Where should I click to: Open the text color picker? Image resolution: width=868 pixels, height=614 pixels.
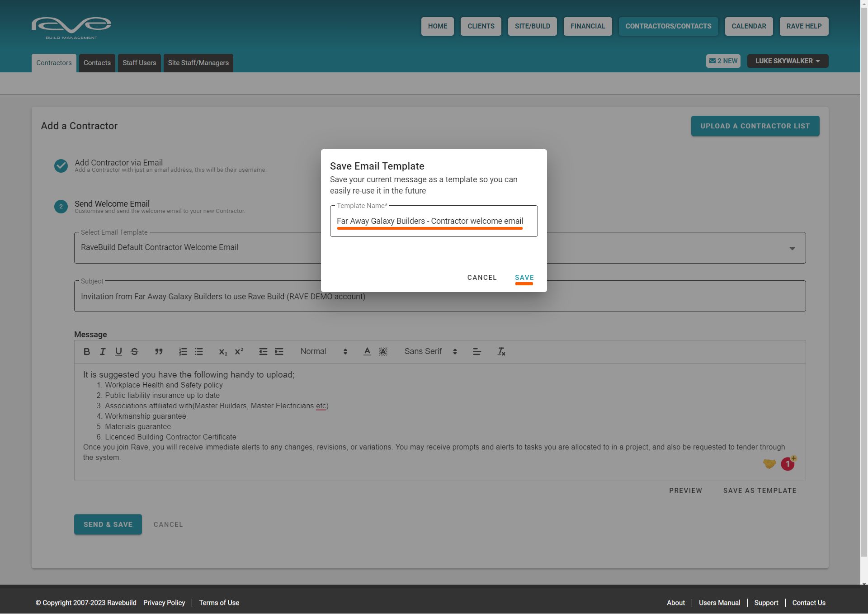coord(367,352)
